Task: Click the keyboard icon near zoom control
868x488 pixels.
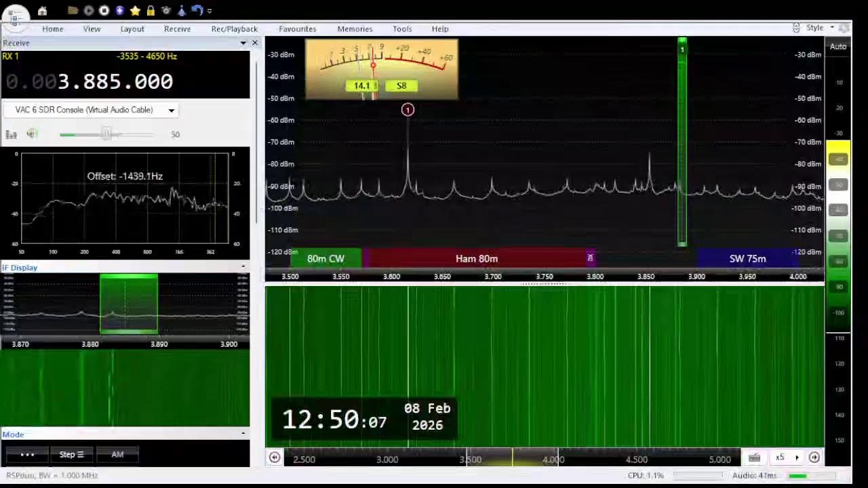Action: 754,458
